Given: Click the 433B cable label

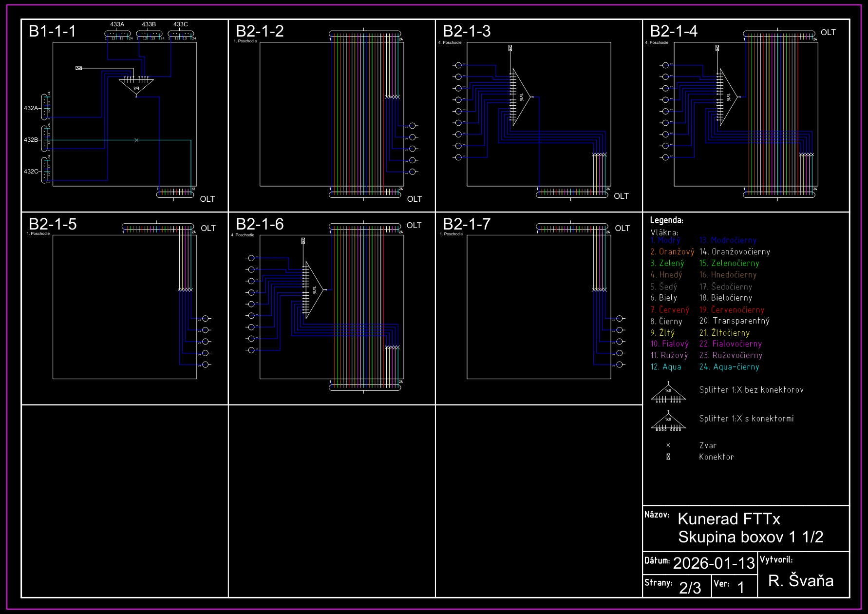Looking at the screenshot, I should (x=149, y=24).
